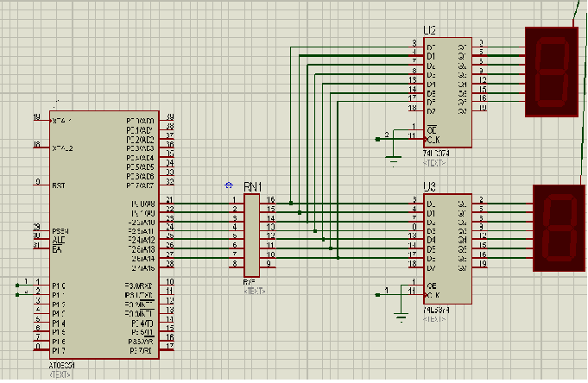Select the RN1 reference label

point(252,185)
